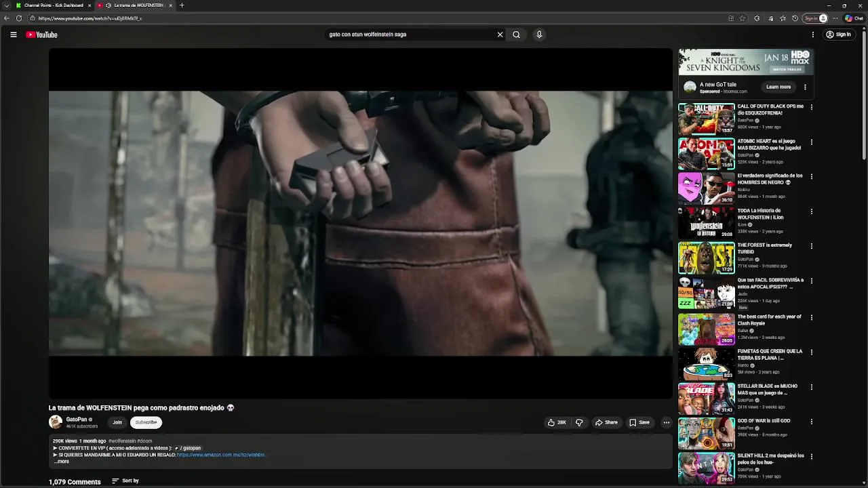Screen dimensions: 868x488
Task: Play the ATOMIC HEART recommended video
Action: click(x=707, y=154)
